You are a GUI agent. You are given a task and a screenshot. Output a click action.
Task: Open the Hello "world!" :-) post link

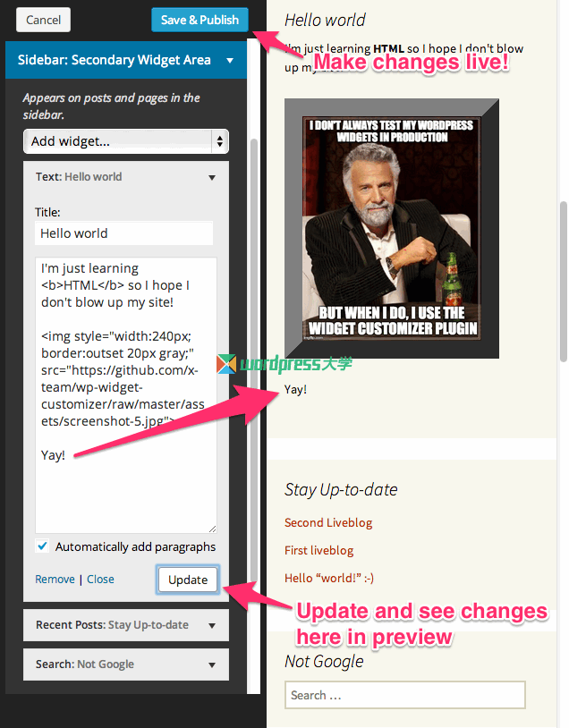click(329, 578)
